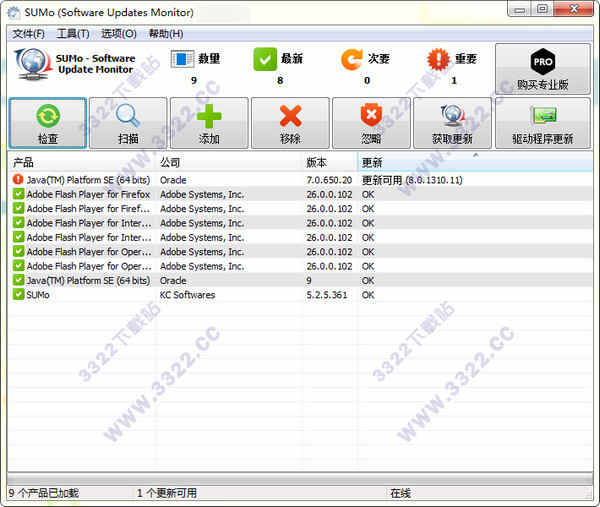Click status bar text 9 个产品已加载
Image resolution: width=600 pixels, height=507 pixels.
coord(44,493)
